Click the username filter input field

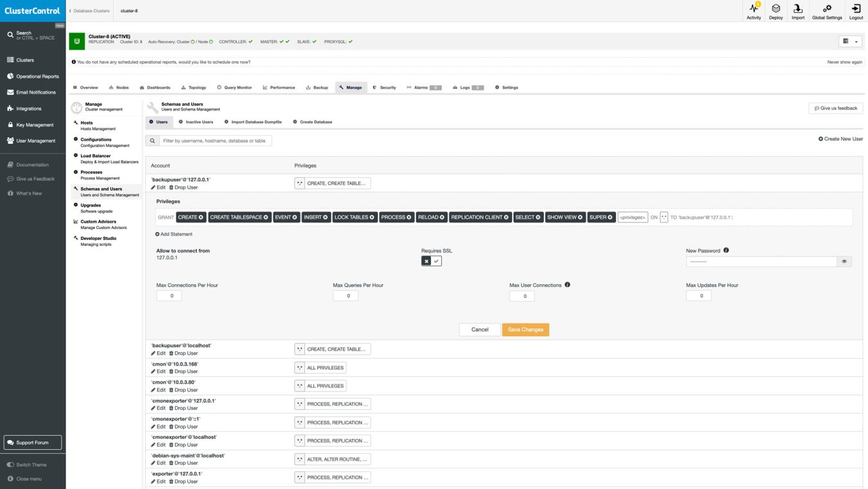pyautogui.click(x=212, y=140)
